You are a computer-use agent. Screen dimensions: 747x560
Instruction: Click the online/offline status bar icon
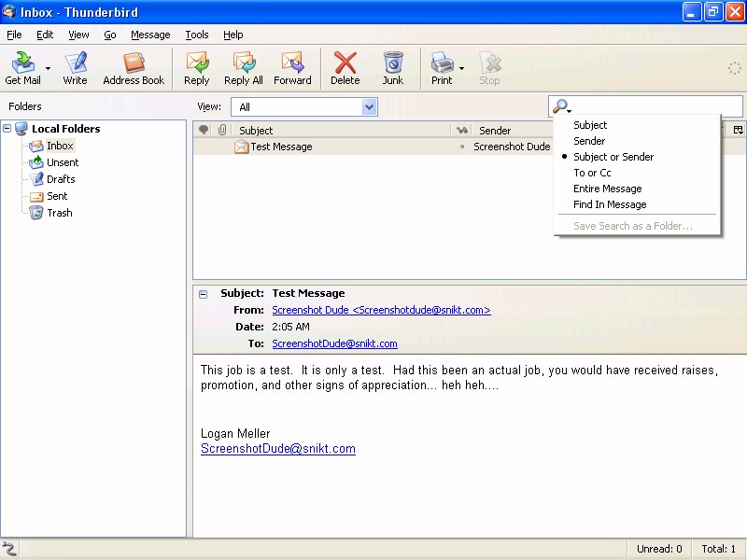pyautogui.click(x=8, y=549)
